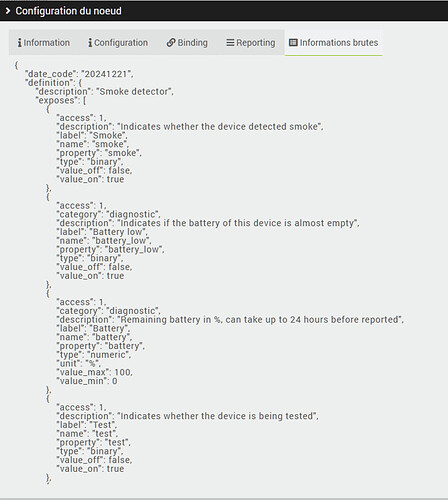This screenshot has height=500, width=448.
Task: Click the "date_code" value 20241221
Action: (106, 74)
